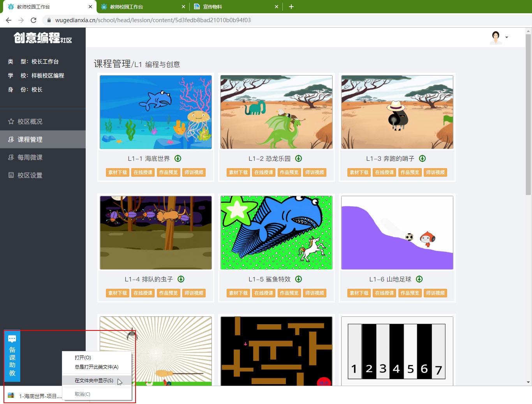The width and height of the screenshot is (532, 404).
Task: Click the browser back arrow
Action: (9, 20)
